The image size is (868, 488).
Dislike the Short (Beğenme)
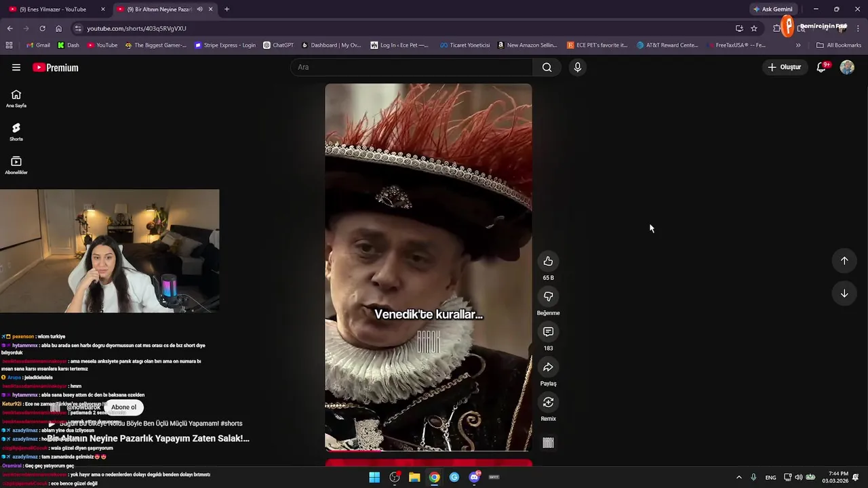(x=548, y=296)
